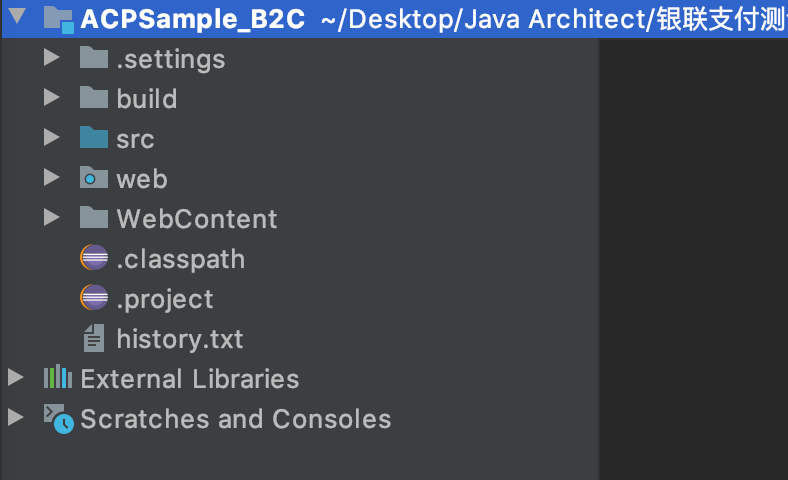
Task: Select the build folder label
Action: [147, 99]
